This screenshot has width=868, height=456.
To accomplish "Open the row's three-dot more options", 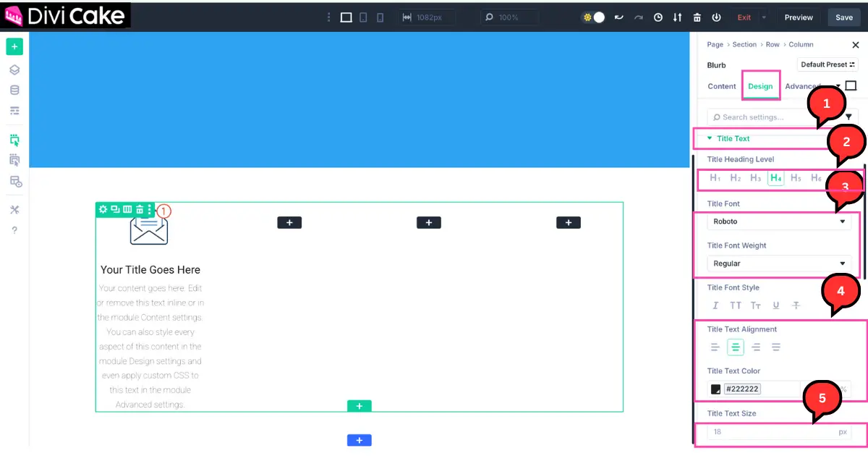I will point(150,209).
